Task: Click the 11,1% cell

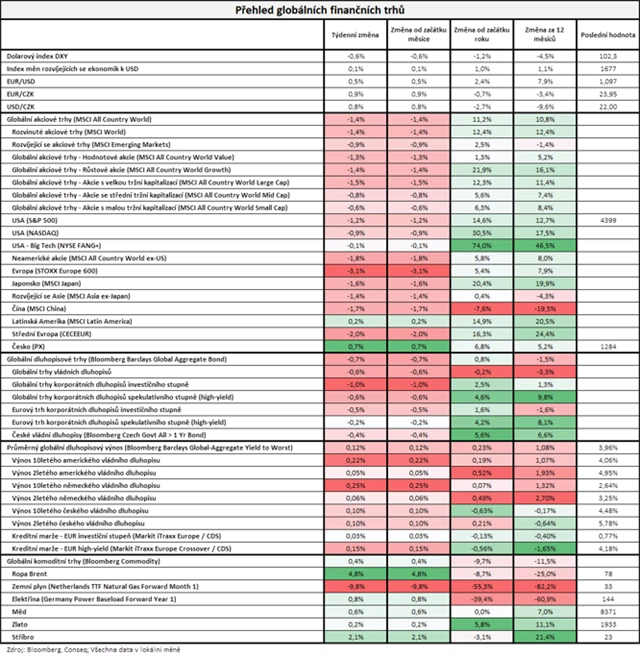Action: click(545, 623)
